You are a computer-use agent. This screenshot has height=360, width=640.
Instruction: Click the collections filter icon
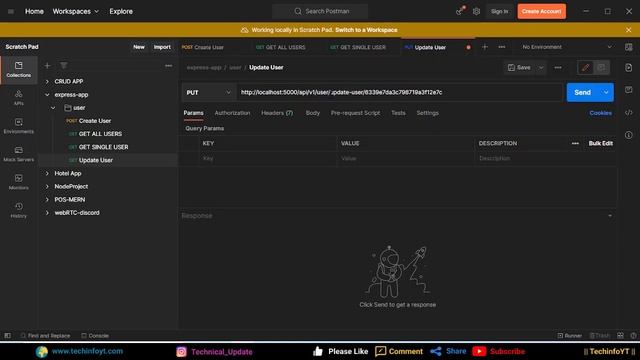(64, 66)
